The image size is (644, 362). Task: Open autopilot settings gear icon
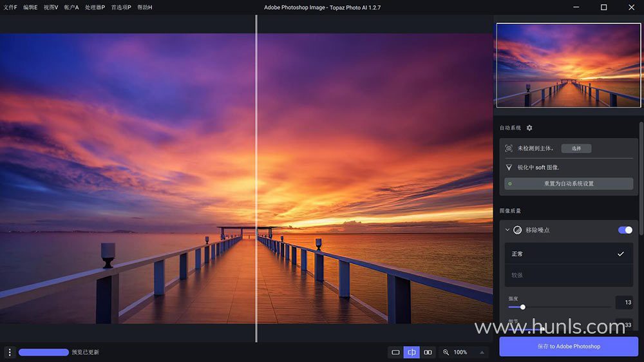[529, 128]
